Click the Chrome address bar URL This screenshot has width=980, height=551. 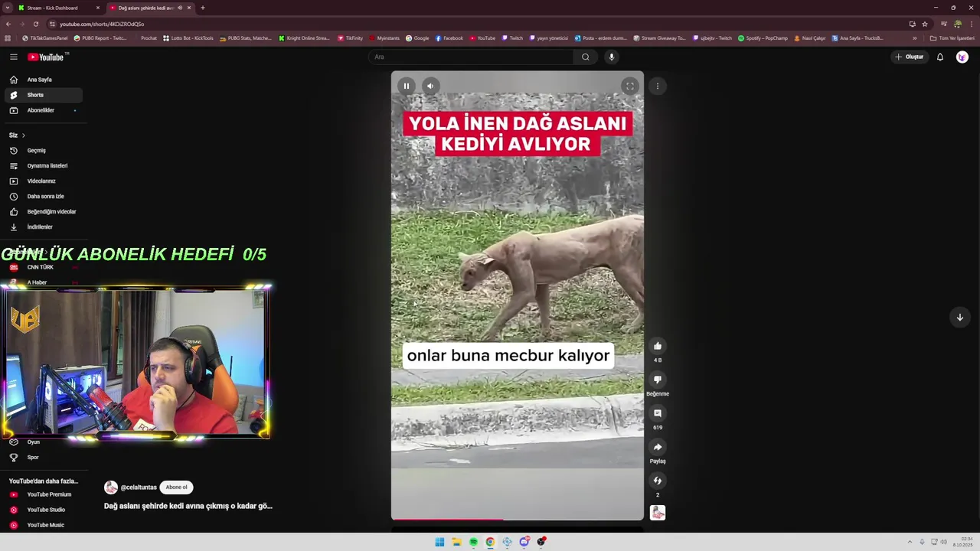pos(102,24)
